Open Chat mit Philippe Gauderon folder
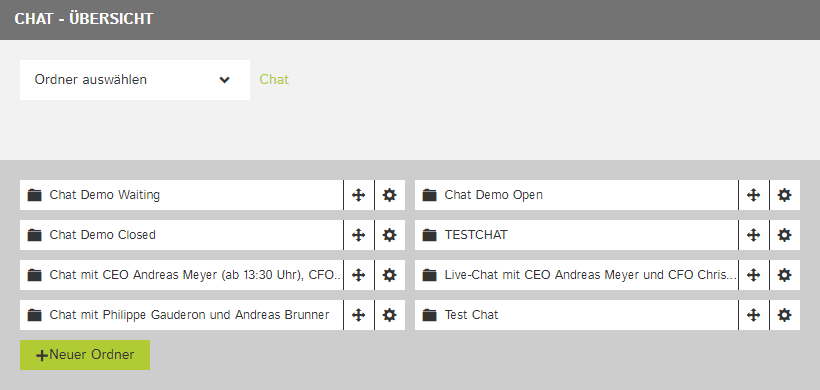 point(181,315)
